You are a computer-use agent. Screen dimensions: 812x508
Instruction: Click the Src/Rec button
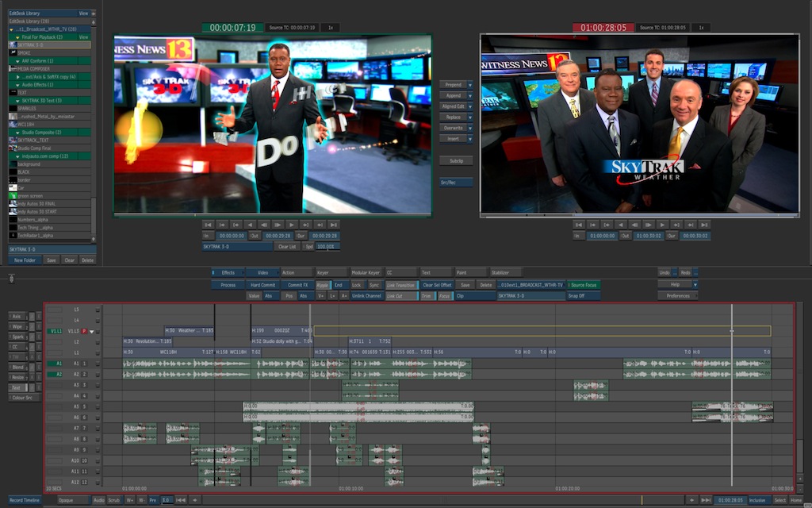tap(456, 183)
